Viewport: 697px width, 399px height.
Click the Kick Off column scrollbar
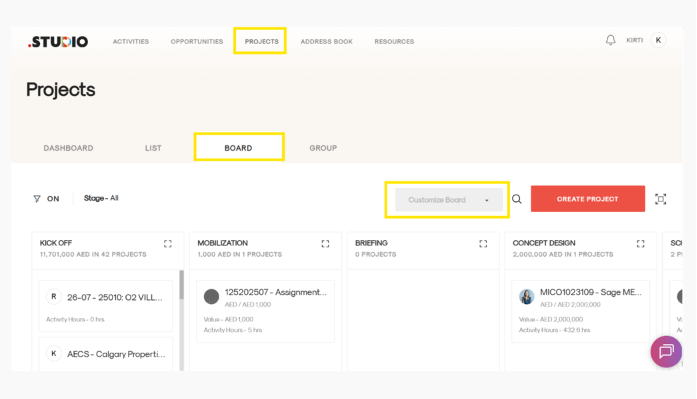pyautogui.click(x=181, y=285)
